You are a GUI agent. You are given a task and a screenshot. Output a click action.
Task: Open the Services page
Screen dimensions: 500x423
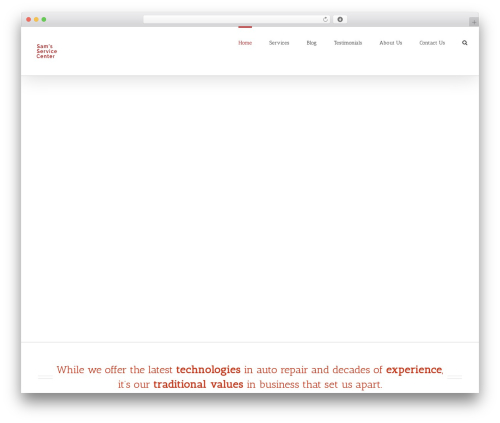coord(279,43)
